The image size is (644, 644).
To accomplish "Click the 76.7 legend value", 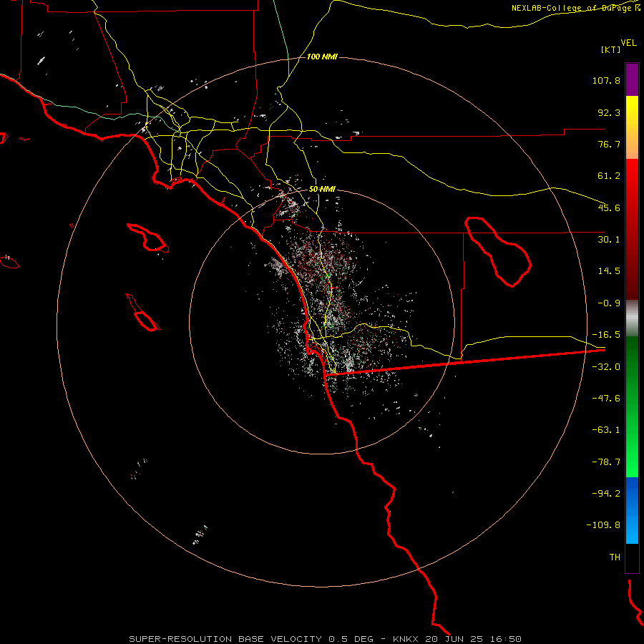I will point(609,144).
